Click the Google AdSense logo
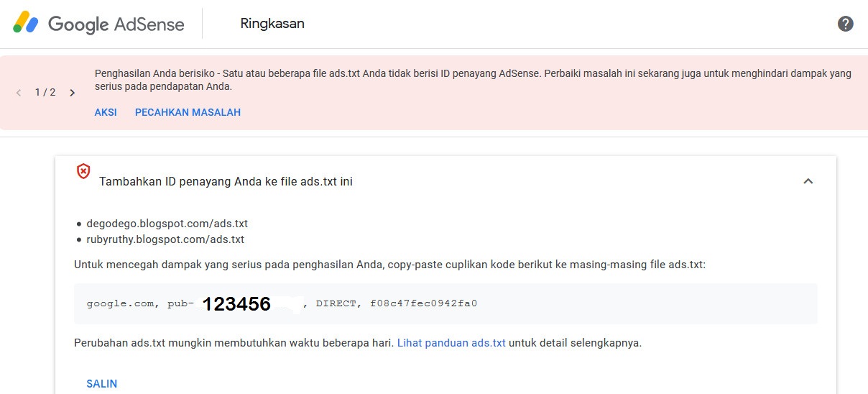 pyautogui.click(x=98, y=24)
